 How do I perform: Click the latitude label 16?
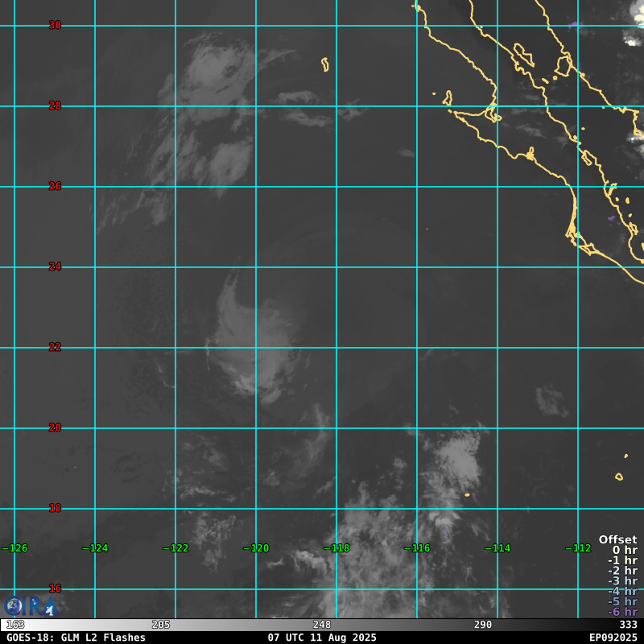[x=55, y=589]
